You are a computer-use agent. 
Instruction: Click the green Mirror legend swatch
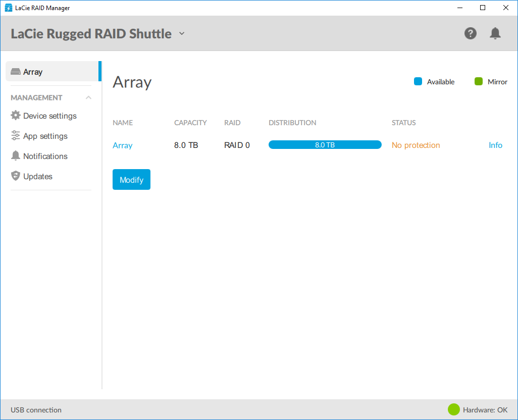click(x=478, y=81)
